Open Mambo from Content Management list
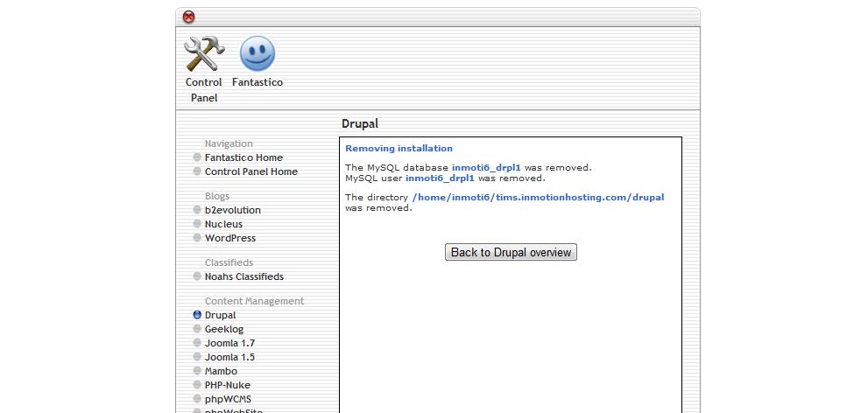This screenshot has width=868, height=413. (x=221, y=371)
